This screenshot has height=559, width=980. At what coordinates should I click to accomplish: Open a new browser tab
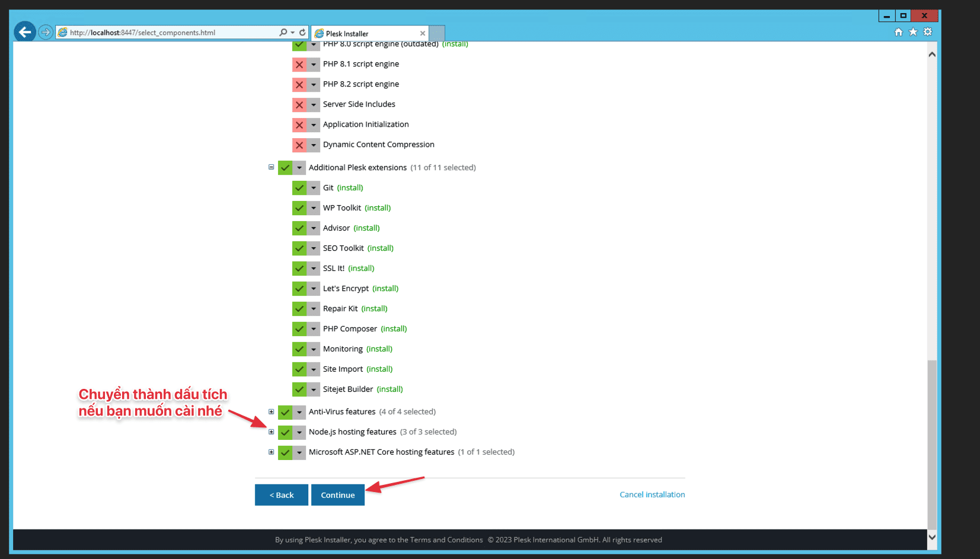pyautogui.click(x=437, y=33)
